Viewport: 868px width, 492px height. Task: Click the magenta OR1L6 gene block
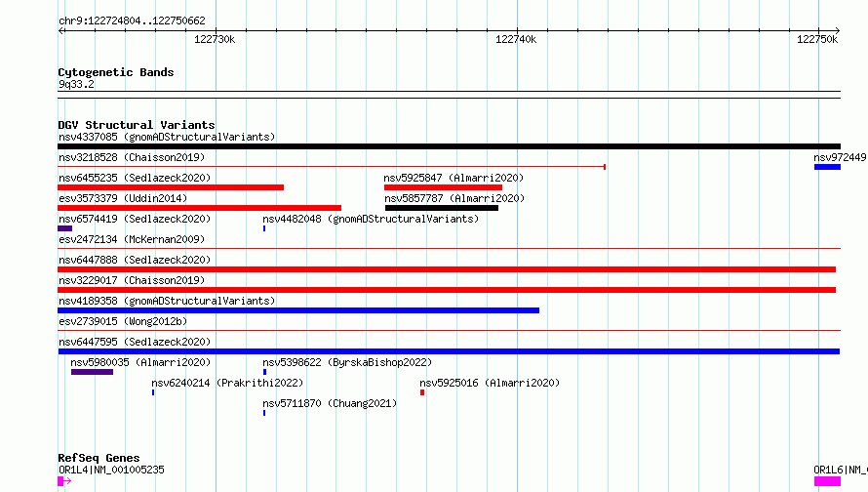pos(827,481)
